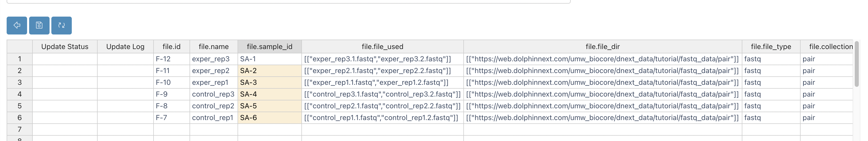Select row number 3 header
The image size is (868, 141).
(20, 82)
